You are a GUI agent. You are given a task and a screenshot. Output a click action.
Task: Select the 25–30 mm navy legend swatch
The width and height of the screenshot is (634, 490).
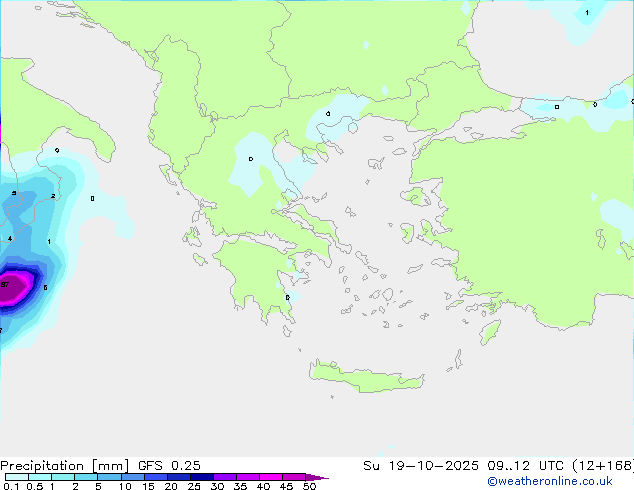202,477
